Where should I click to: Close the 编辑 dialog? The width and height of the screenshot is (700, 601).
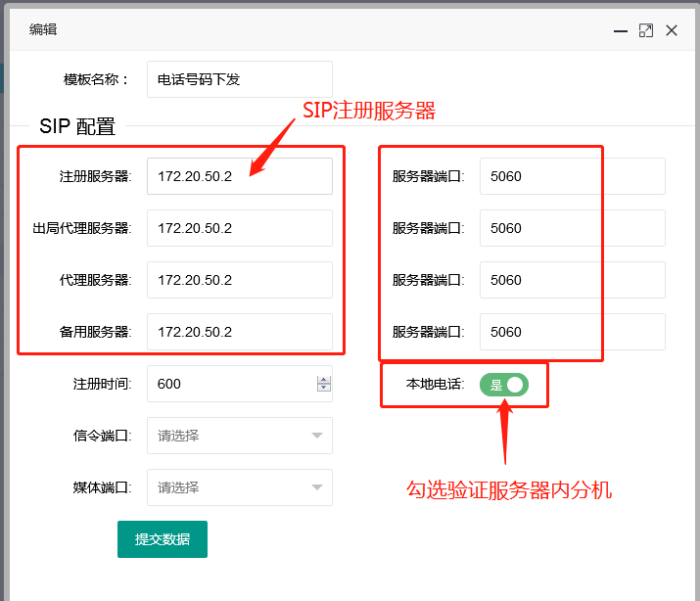[672, 30]
